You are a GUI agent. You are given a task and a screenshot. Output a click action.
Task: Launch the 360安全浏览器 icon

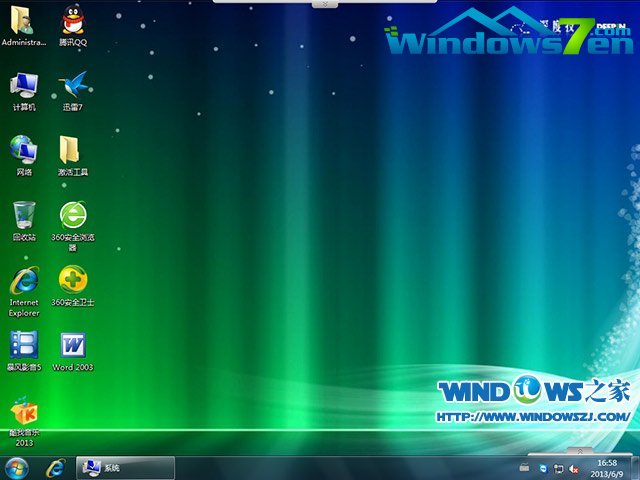[73, 226]
